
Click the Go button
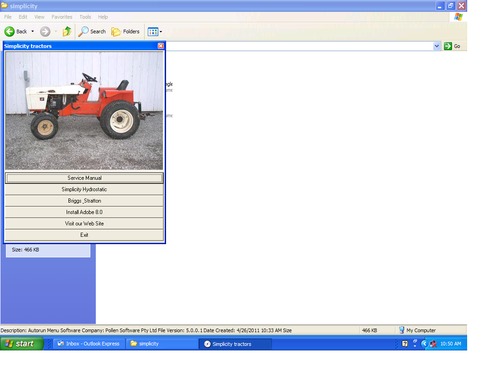452,46
